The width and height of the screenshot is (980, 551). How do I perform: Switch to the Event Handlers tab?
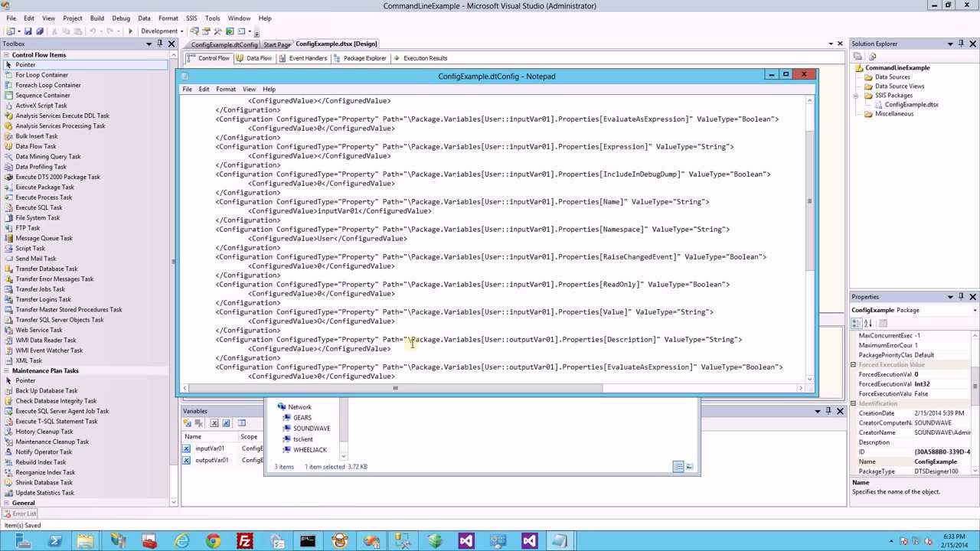[303, 58]
